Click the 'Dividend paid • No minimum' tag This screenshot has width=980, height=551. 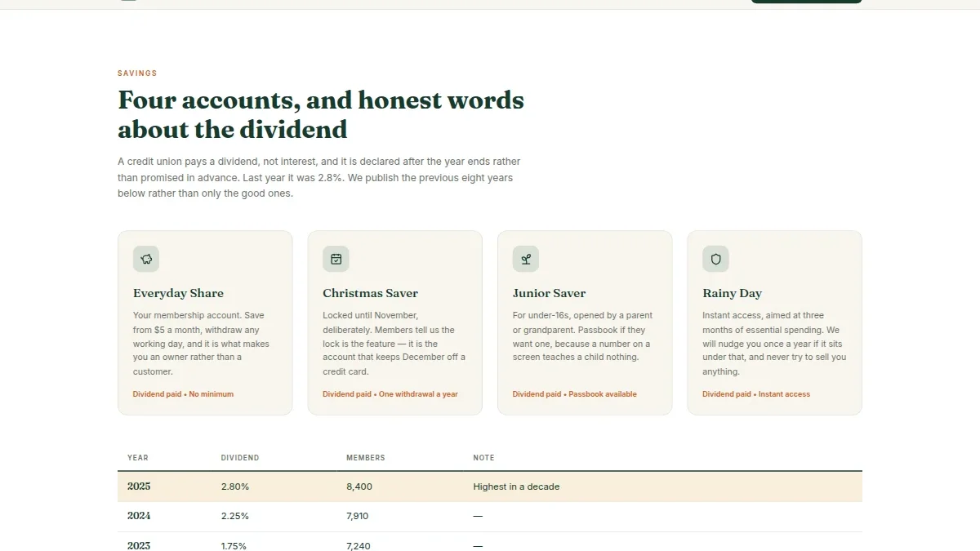tap(183, 394)
